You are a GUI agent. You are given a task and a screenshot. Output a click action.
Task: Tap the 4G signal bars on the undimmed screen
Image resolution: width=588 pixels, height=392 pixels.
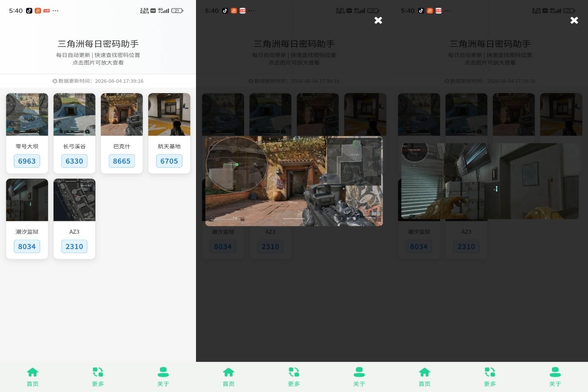pos(164,11)
